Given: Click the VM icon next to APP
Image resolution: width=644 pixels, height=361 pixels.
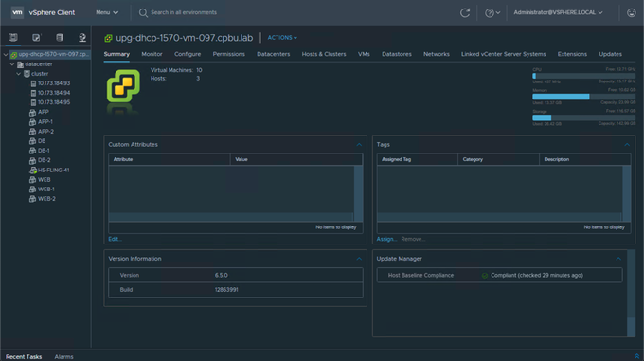Looking at the screenshot, I should click(x=32, y=112).
